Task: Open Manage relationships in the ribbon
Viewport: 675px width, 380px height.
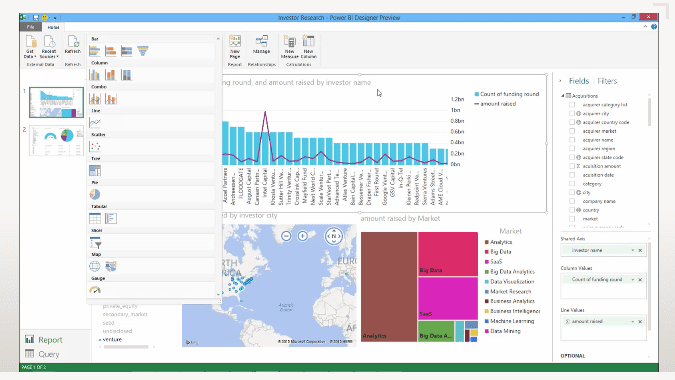Action: (x=261, y=45)
